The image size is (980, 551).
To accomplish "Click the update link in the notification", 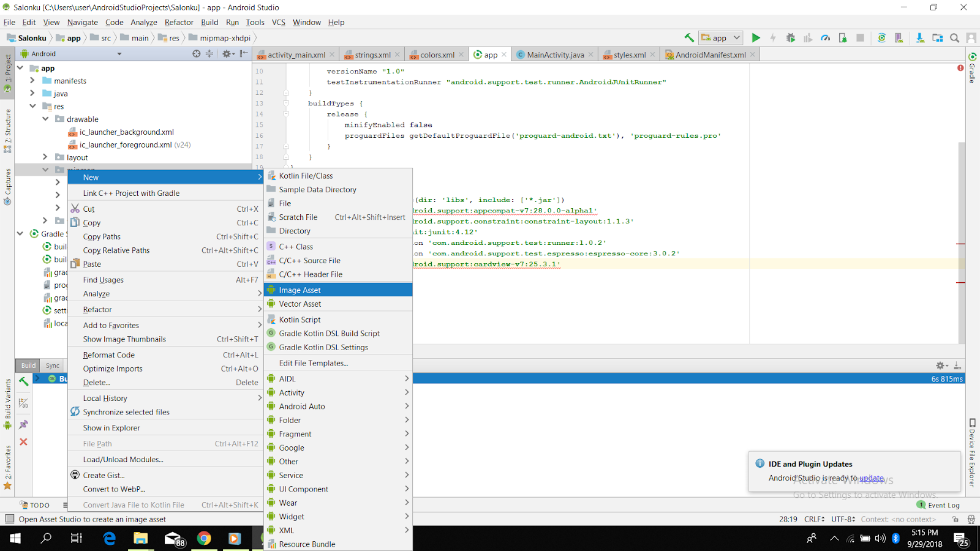I will [872, 478].
